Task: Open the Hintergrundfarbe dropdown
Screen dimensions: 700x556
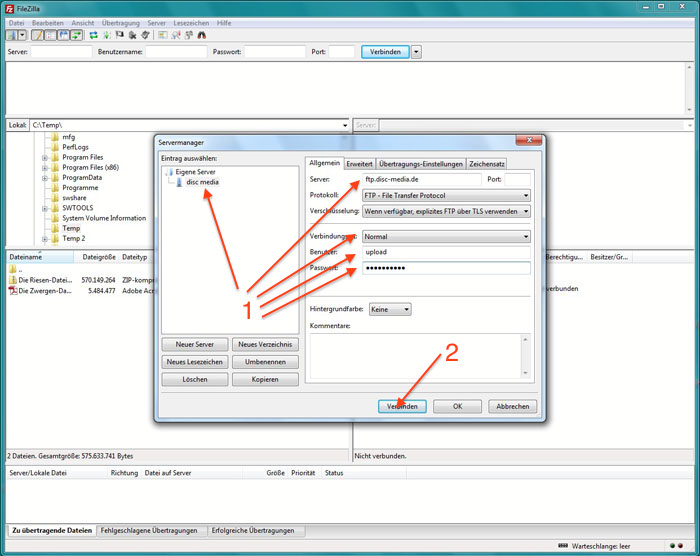Action: [390, 309]
